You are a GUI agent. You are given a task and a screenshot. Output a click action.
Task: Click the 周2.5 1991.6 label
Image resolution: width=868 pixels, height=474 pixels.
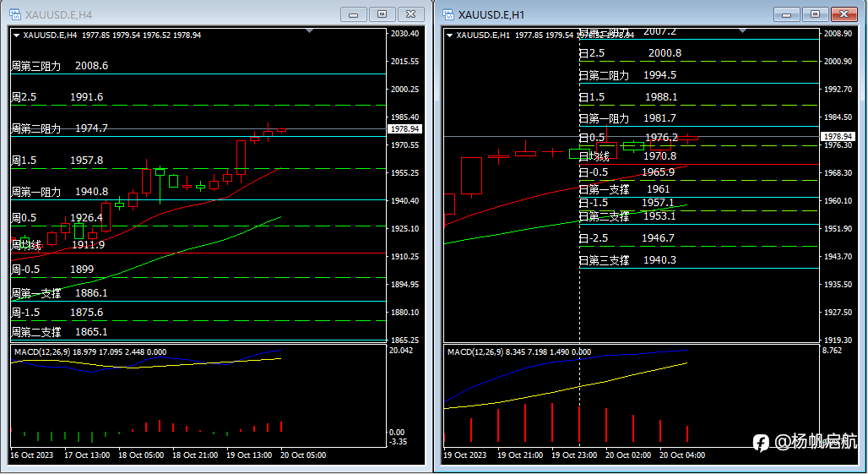click(x=57, y=97)
